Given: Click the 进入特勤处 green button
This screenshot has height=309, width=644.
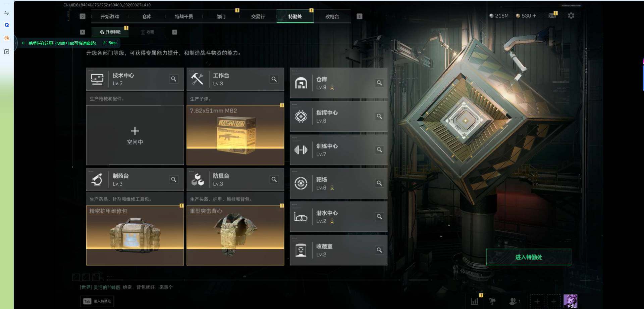Looking at the screenshot, I should pos(529,257).
